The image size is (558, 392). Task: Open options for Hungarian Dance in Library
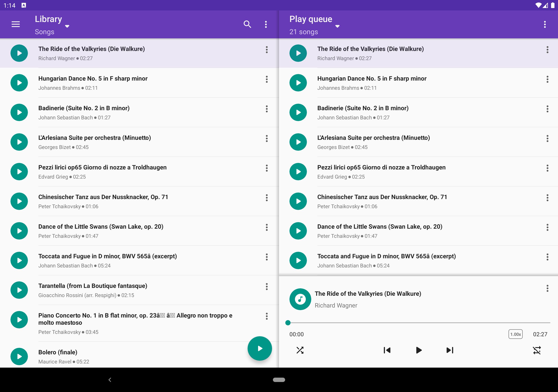click(267, 79)
